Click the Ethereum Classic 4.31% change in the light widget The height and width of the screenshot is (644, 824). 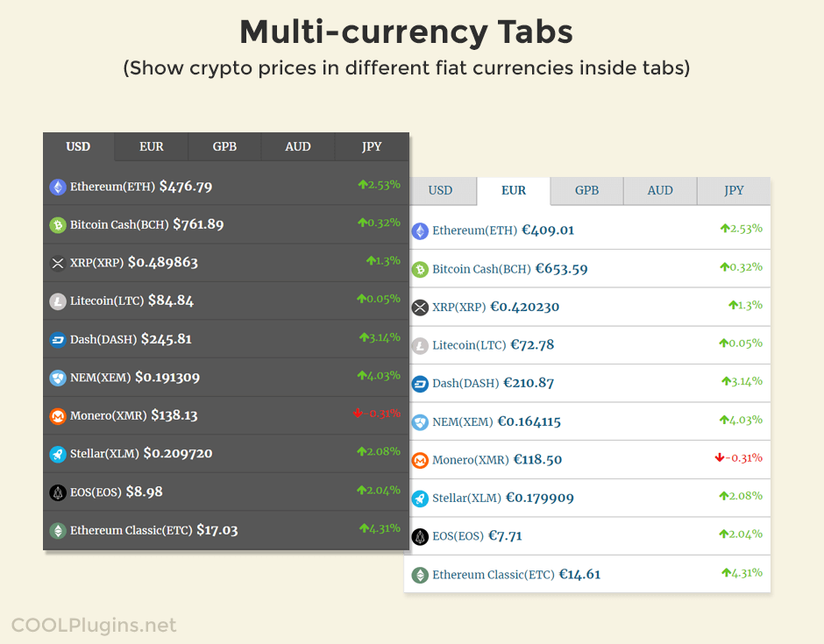[742, 573]
